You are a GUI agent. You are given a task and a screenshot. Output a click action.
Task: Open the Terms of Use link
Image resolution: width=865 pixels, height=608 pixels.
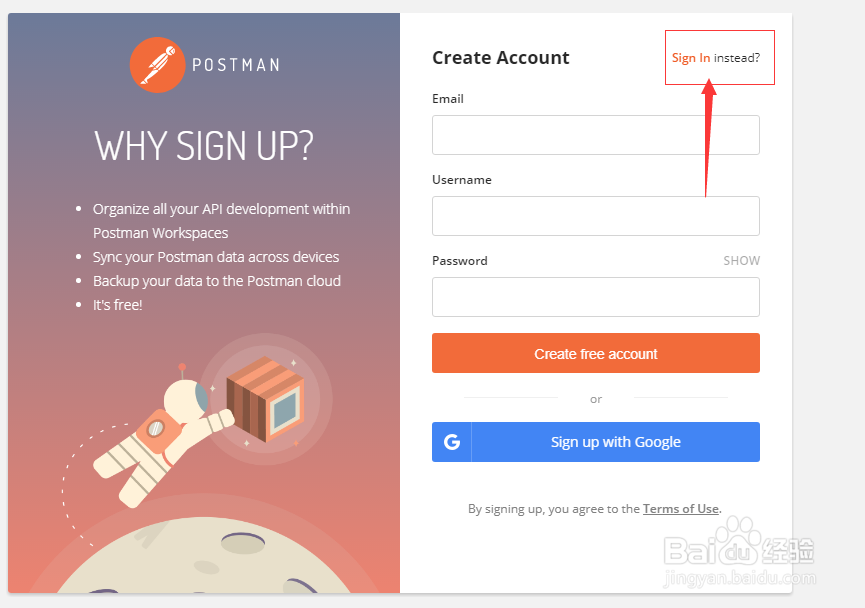(x=680, y=509)
